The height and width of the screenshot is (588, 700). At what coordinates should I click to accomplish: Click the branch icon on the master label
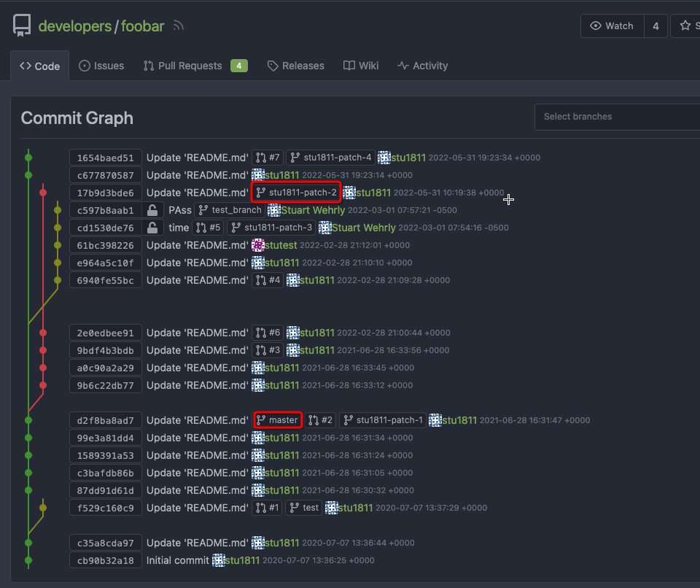coord(262,419)
